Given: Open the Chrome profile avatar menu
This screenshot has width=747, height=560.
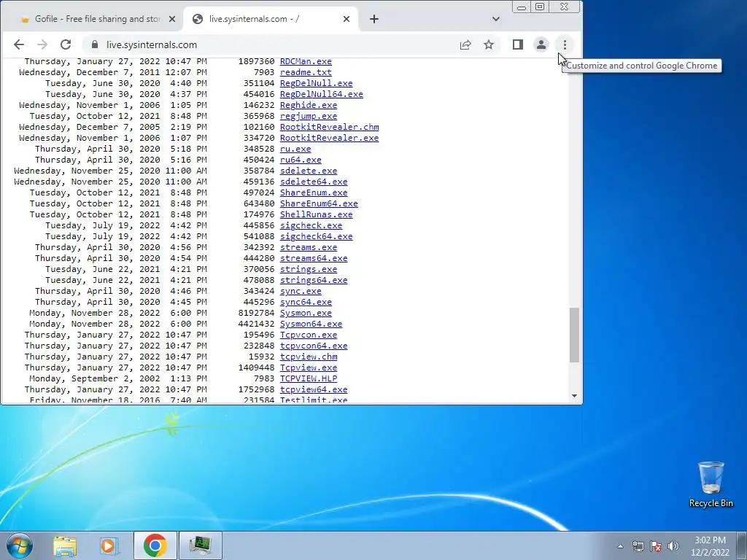Looking at the screenshot, I should click(541, 44).
